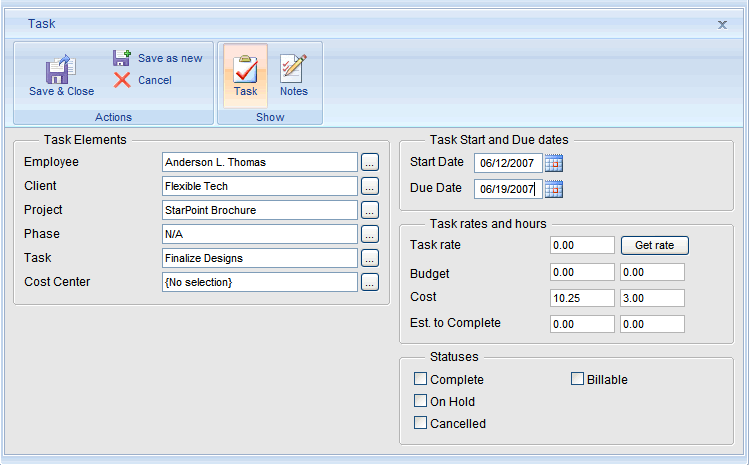Show the Task view
The width and height of the screenshot is (749, 465).
245,76
